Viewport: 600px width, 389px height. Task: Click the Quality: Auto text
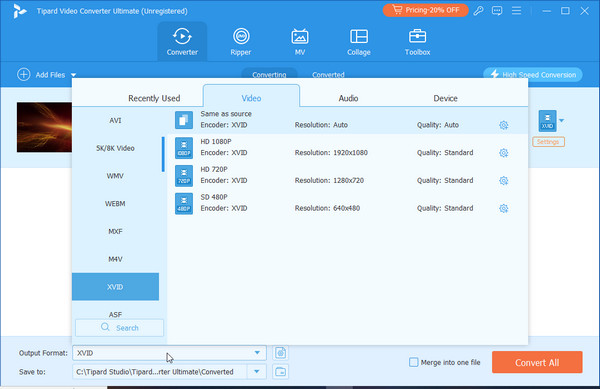438,125
